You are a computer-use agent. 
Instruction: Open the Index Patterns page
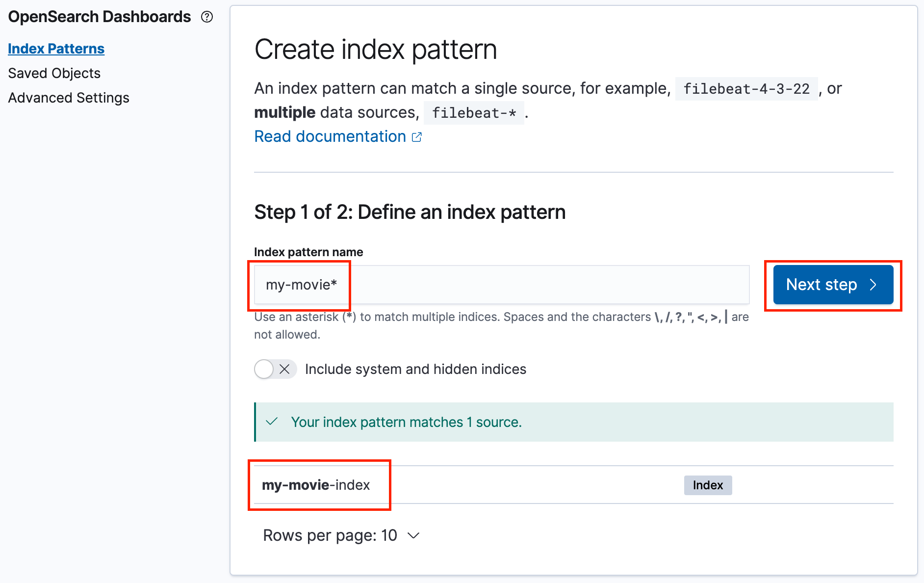(x=56, y=49)
